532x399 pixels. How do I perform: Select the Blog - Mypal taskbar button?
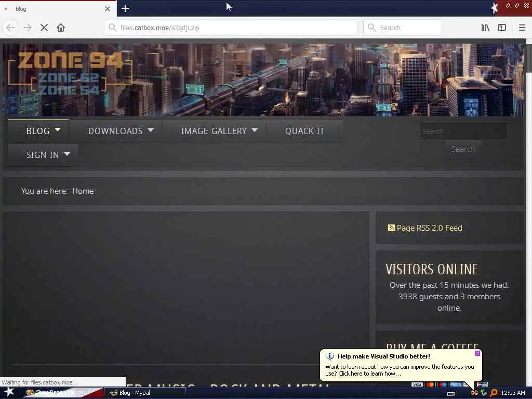pos(144,393)
